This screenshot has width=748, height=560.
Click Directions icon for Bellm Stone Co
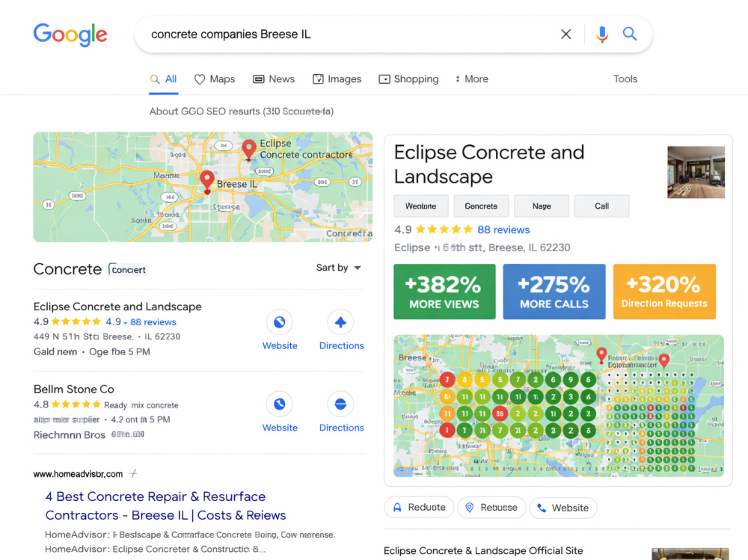pos(340,404)
